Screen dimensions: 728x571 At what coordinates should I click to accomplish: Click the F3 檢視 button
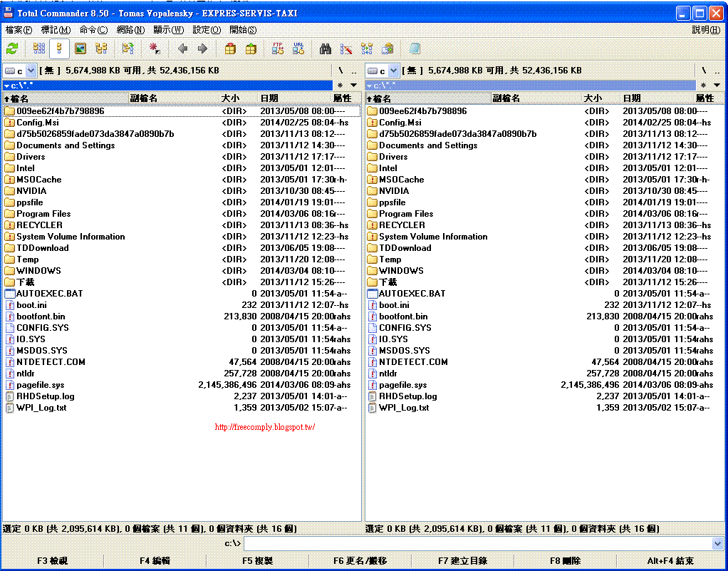(x=52, y=561)
